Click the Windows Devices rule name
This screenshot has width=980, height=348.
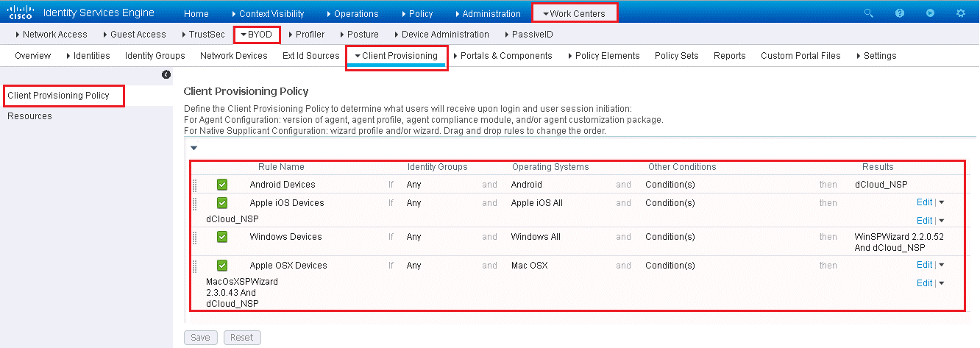[x=285, y=237]
